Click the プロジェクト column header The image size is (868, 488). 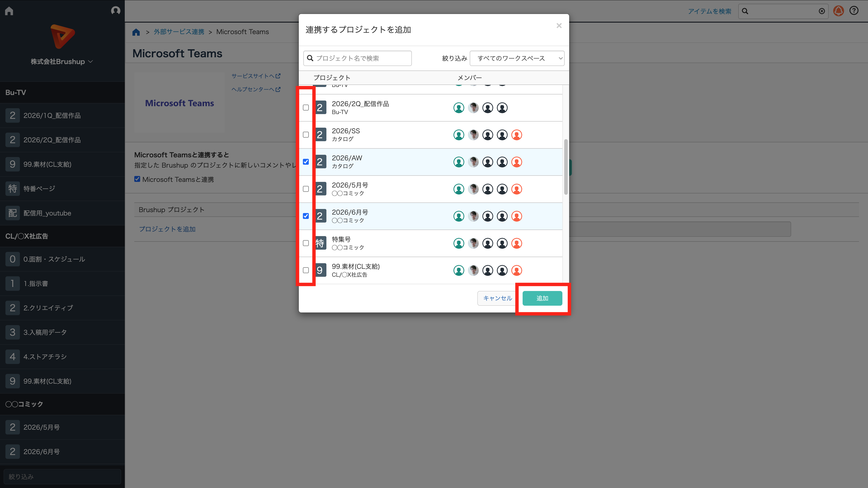pyautogui.click(x=332, y=78)
